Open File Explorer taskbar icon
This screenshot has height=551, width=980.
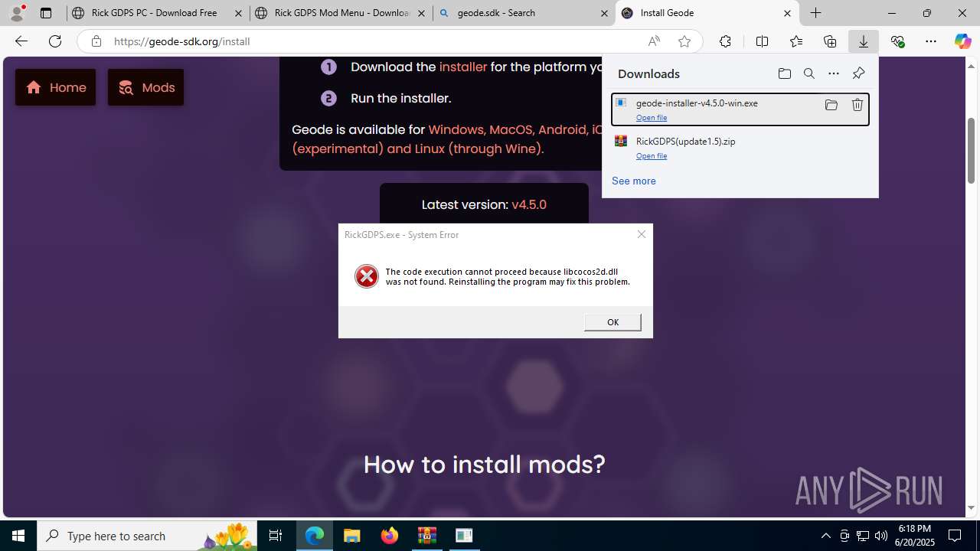(352, 536)
